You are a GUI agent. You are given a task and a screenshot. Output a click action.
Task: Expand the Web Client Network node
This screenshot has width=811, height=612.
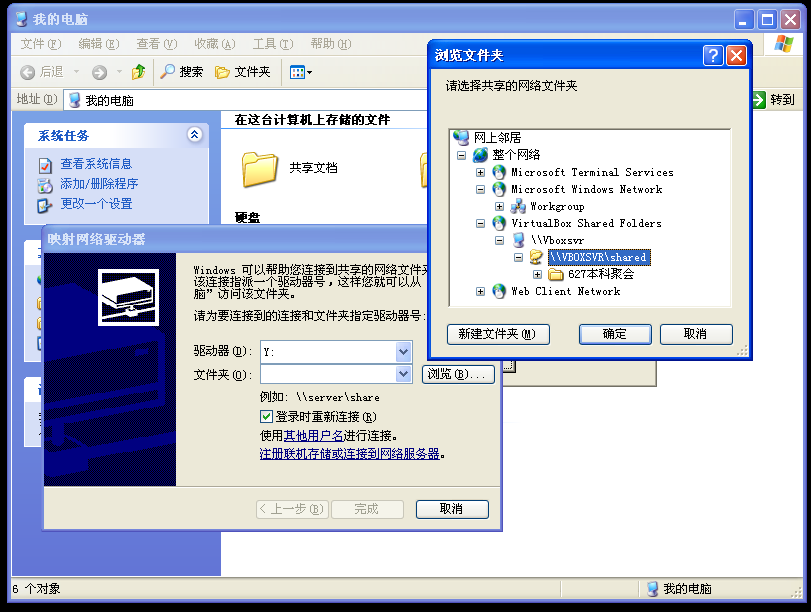pos(481,291)
